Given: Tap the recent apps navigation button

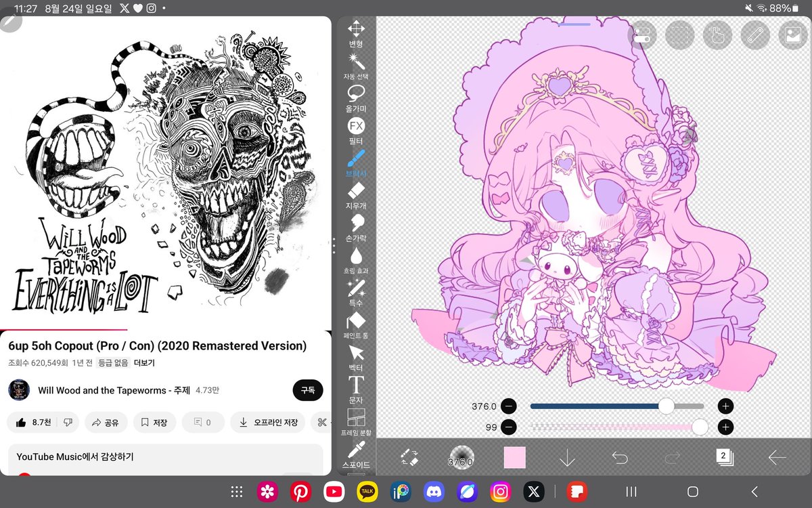Looking at the screenshot, I should 631,492.
